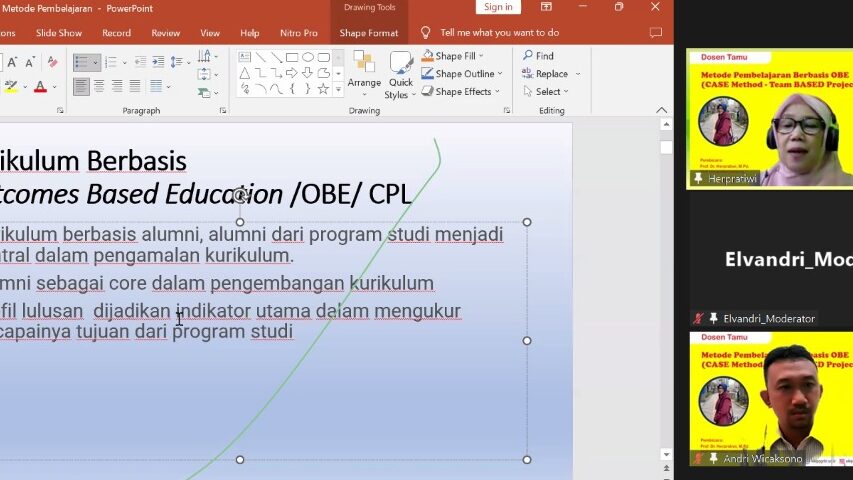Select the star shape in shapes gallery
The width and height of the screenshot is (853, 480).
pyautogui.click(x=323, y=89)
